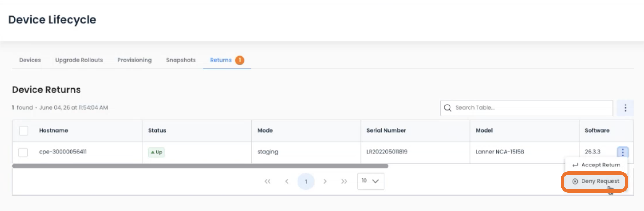The image size is (644, 211).
Task: Click hostname cpe-30000056411
Action: point(63,152)
